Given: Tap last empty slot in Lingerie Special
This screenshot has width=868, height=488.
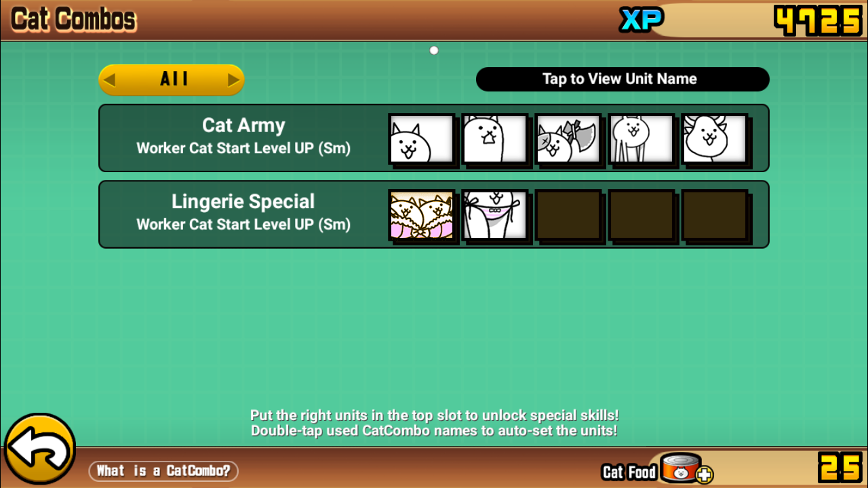Looking at the screenshot, I should pyautogui.click(x=714, y=215).
